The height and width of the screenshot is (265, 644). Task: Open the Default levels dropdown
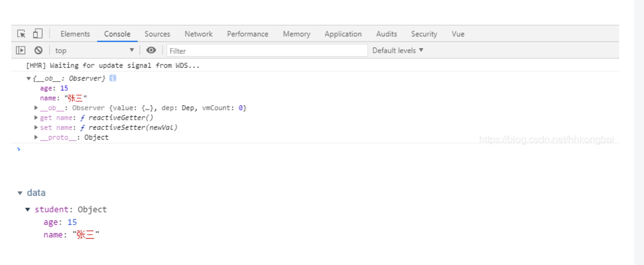[398, 50]
